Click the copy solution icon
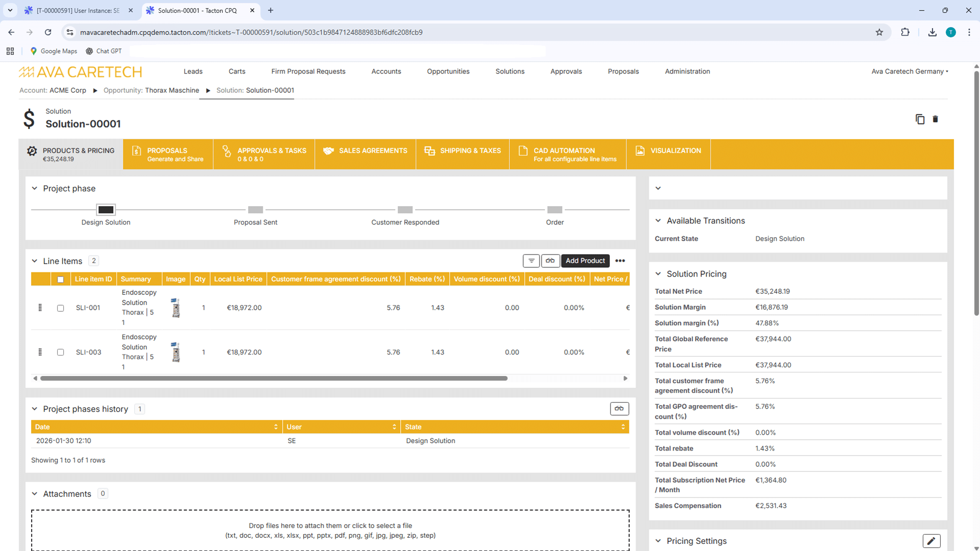The height and width of the screenshot is (551, 980). click(x=920, y=119)
